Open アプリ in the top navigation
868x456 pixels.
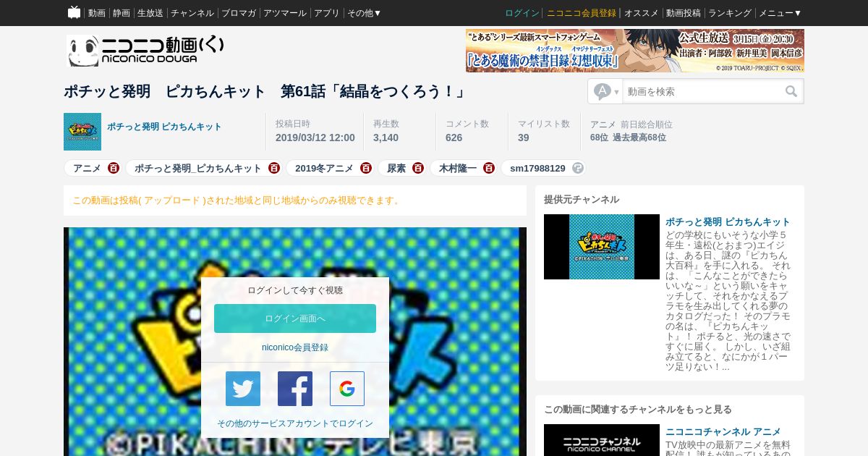(x=327, y=13)
